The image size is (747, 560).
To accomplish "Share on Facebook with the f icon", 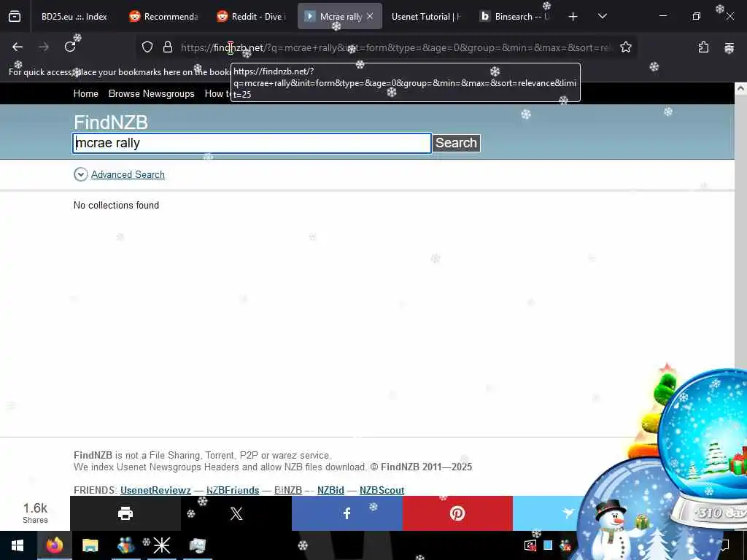I will (x=347, y=513).
